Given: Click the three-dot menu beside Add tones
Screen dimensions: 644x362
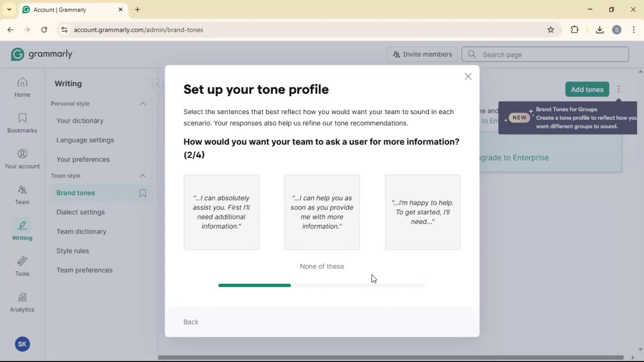Looking at the screenshot, I should (619, 89).
